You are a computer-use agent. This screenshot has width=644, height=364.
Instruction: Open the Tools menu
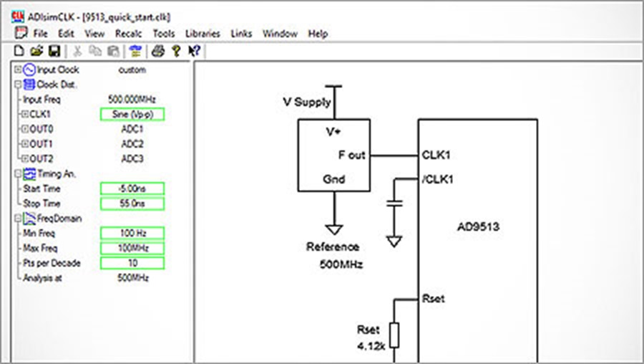(x=163, y=34)
